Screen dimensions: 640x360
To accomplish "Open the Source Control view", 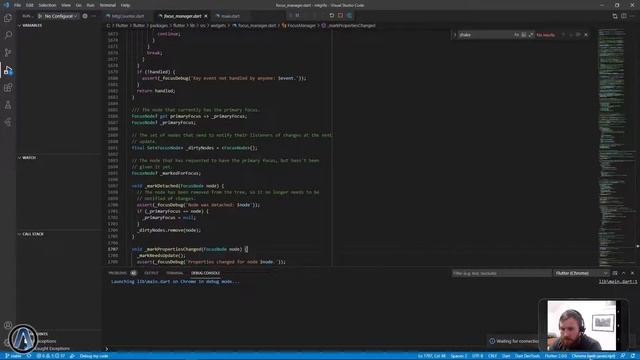I will 8,53.
